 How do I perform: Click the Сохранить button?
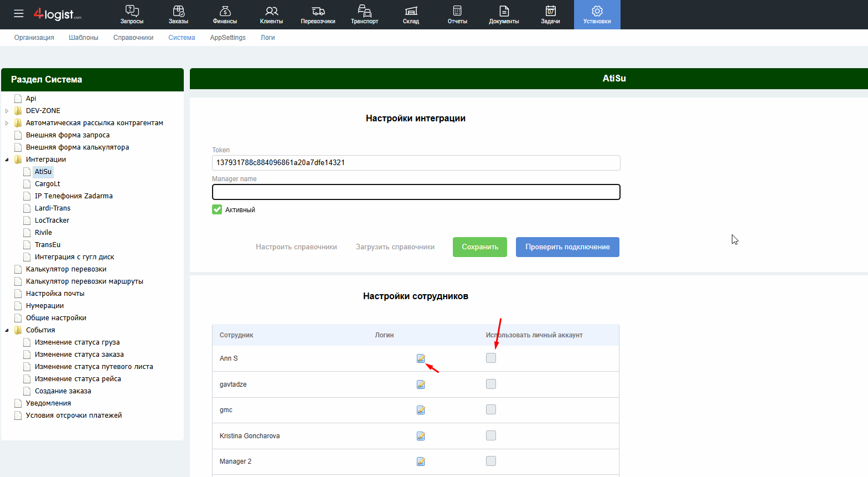point(480,247)
